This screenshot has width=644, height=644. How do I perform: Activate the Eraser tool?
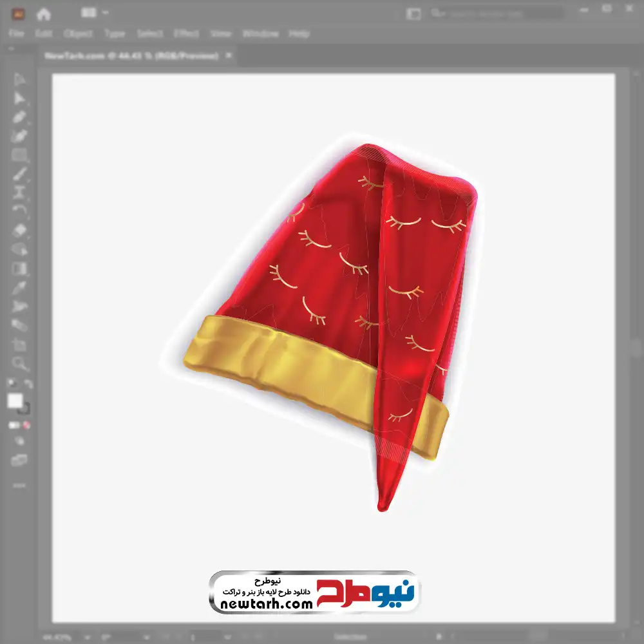click(19, 230)
